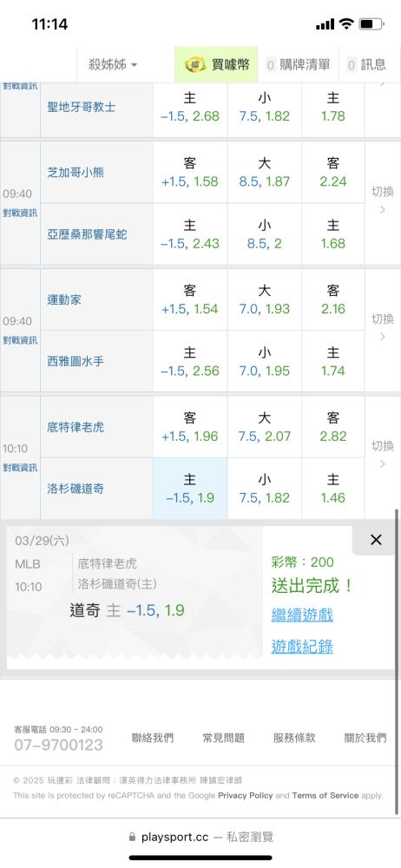Select 芝加哥小熊 大 8.5, 1.87 option
The image size is (401, 868).
[x=264, y=173]
